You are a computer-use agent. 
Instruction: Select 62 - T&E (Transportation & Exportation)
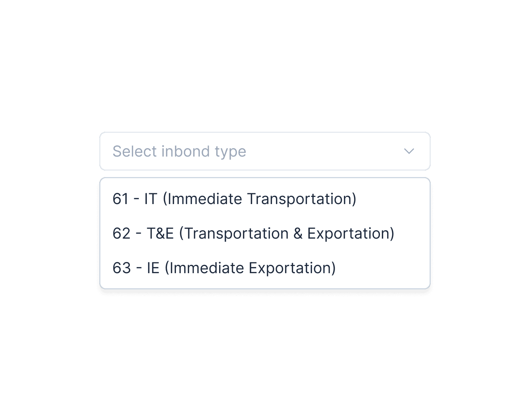(x=253, y=234)
